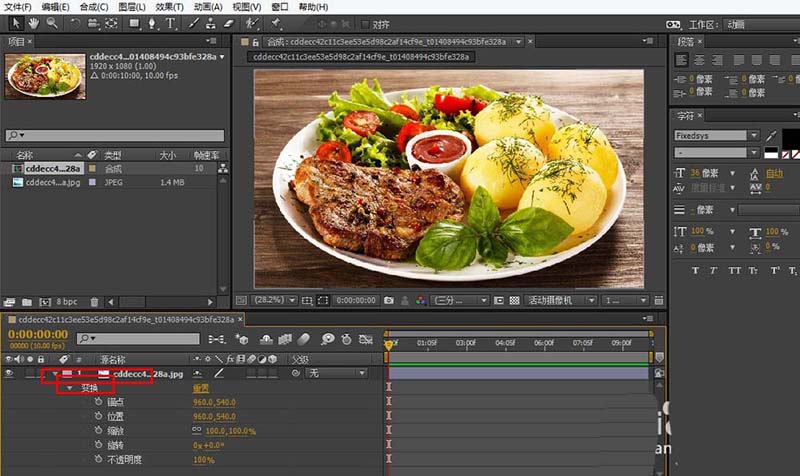Create a new folder in Project panel
This screenshot has width=800, height=476.
click(x=27, y=302)
